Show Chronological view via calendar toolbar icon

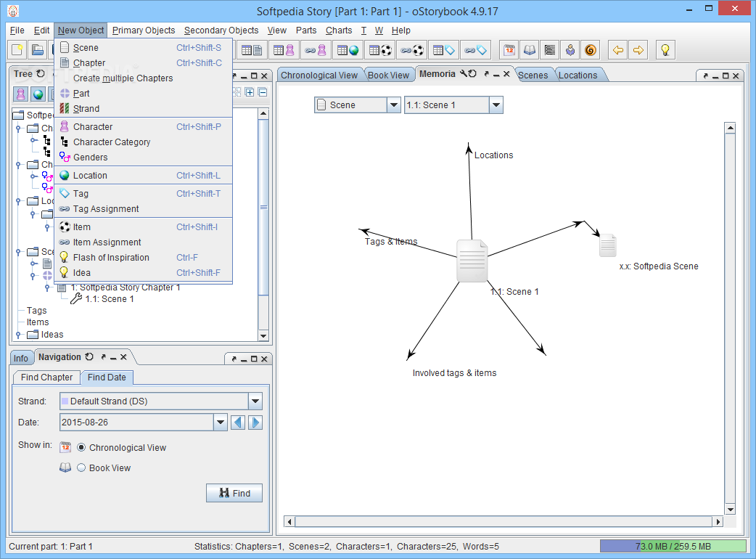[509, 50]
